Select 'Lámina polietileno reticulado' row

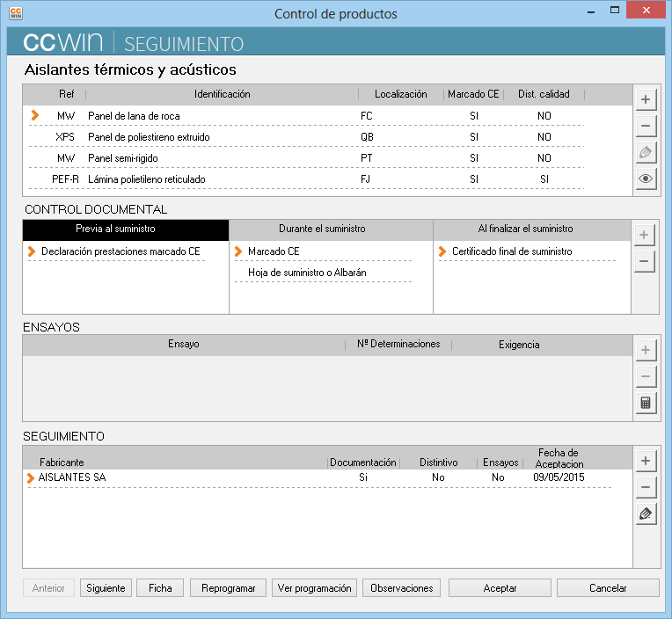[147, 179]
